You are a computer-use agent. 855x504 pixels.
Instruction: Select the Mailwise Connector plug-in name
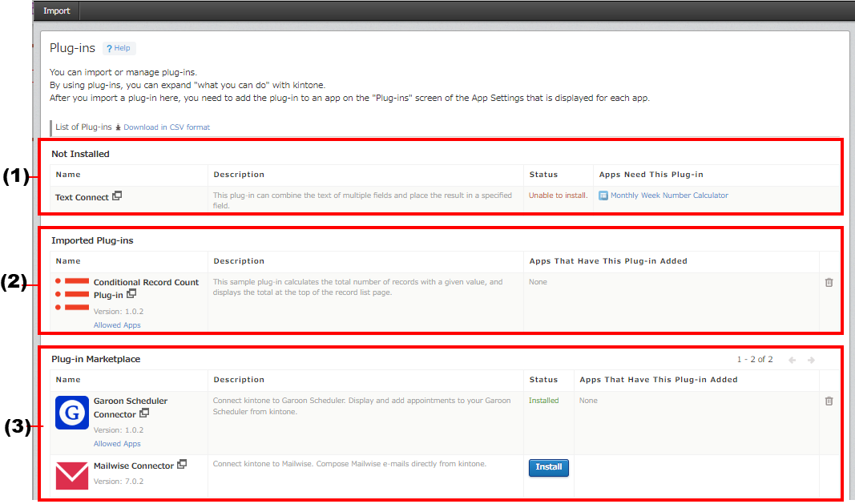click(134, 466)
